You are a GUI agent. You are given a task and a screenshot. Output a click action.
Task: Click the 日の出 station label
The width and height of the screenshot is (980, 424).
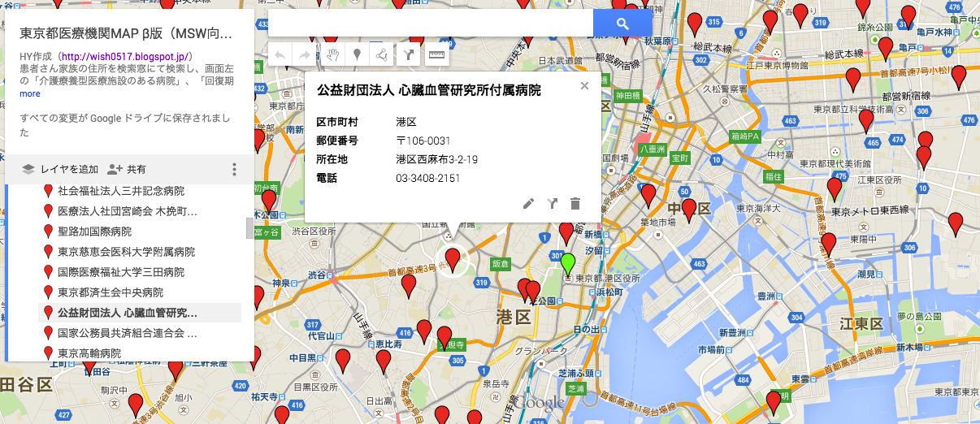[x=586, y=329]
